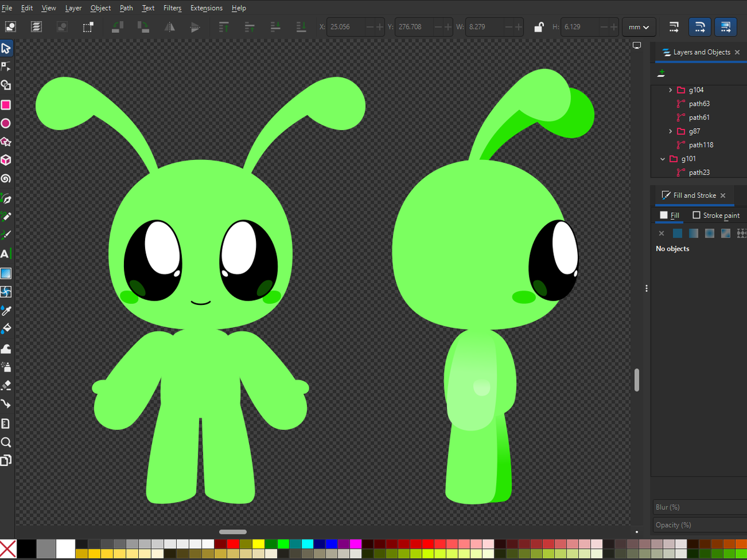Viewport: 747px width, 560px height.
Task: Toggle move gradients with objects option
Action: point(725,27)
